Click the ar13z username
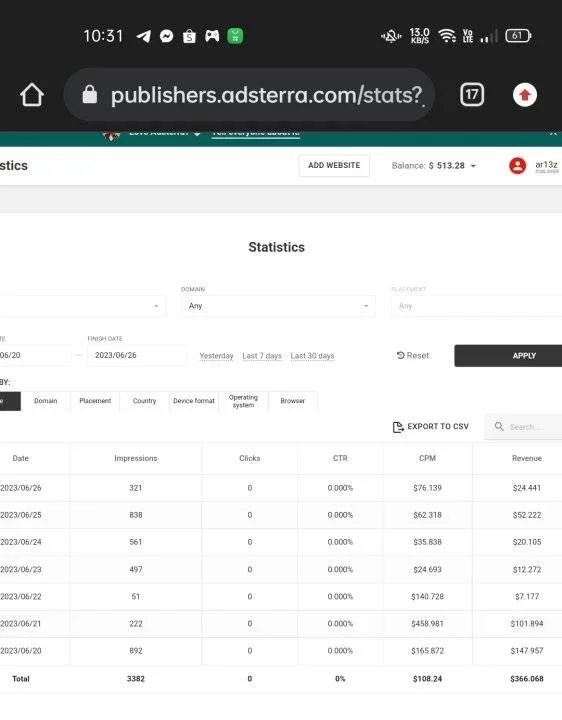The width and height of the screenshot is (562, 720). point(546,164)
